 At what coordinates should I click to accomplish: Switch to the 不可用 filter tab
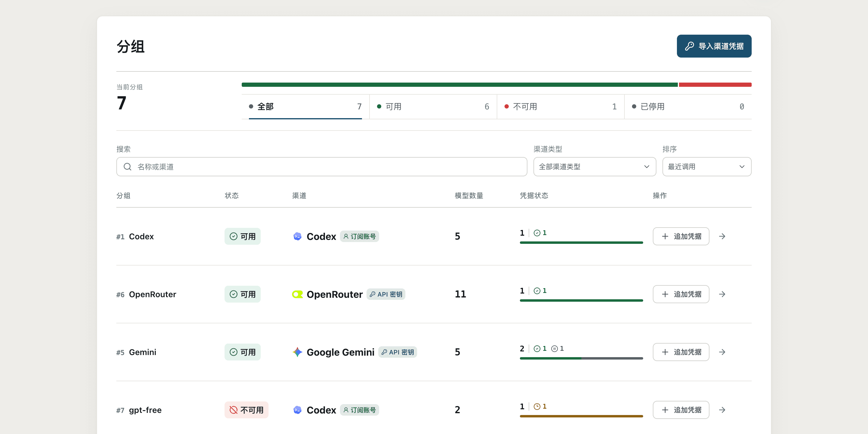pyautogui.click(x=560, y=107)
